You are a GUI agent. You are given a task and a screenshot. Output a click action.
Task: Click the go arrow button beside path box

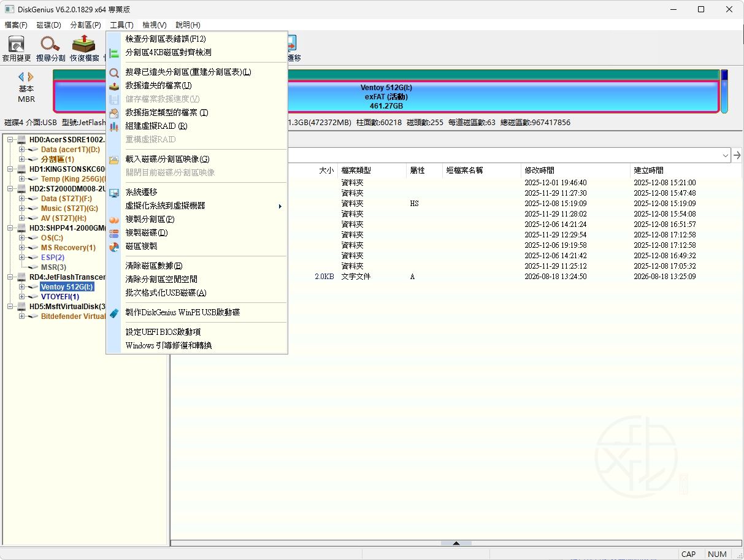[737, 156]
